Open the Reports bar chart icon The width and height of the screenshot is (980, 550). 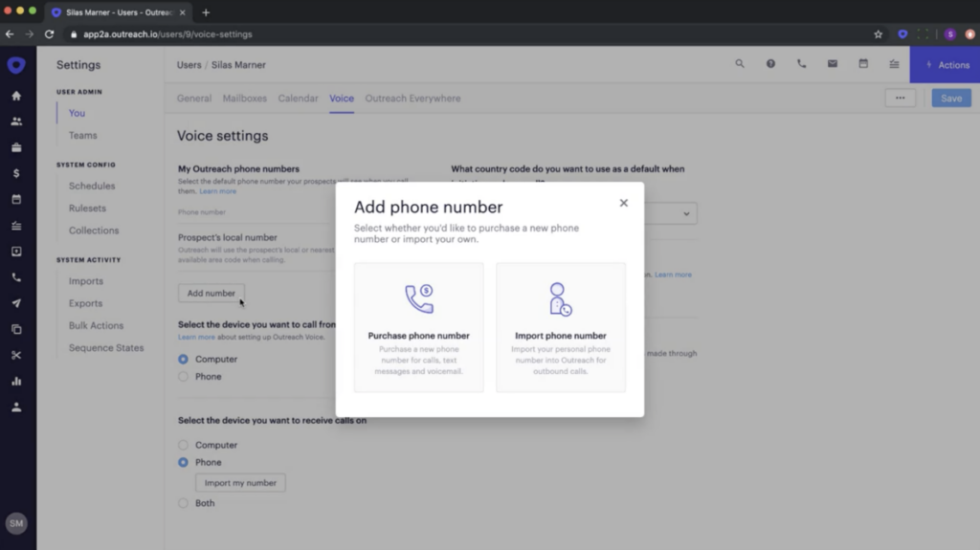tap(16, 382)
